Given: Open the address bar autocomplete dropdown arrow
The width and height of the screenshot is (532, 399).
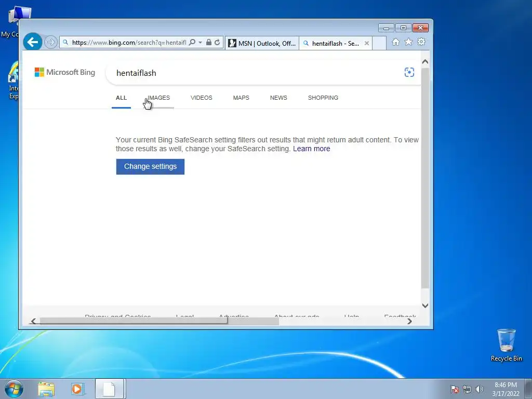Looking at the screenshot, I should click(200, 43).
